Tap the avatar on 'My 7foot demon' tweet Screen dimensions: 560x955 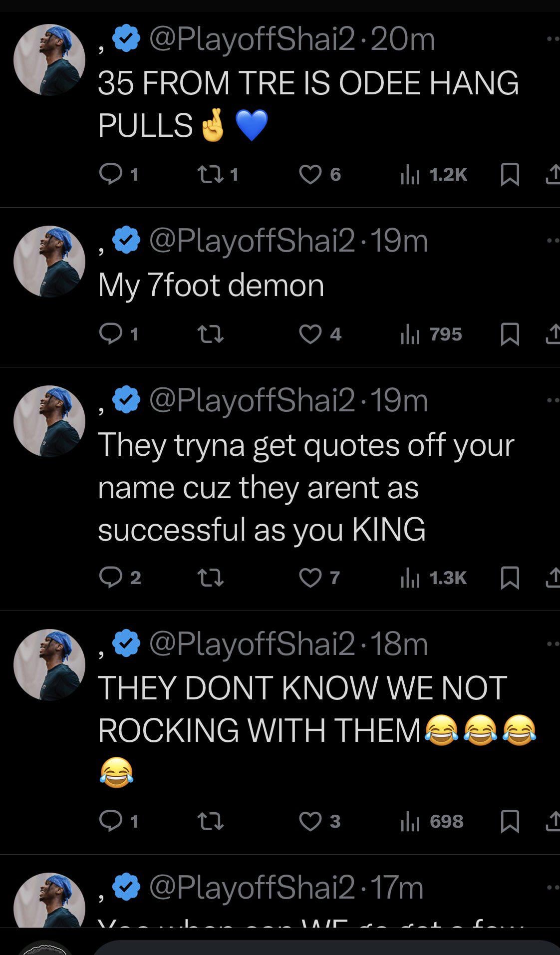point(49,261)
